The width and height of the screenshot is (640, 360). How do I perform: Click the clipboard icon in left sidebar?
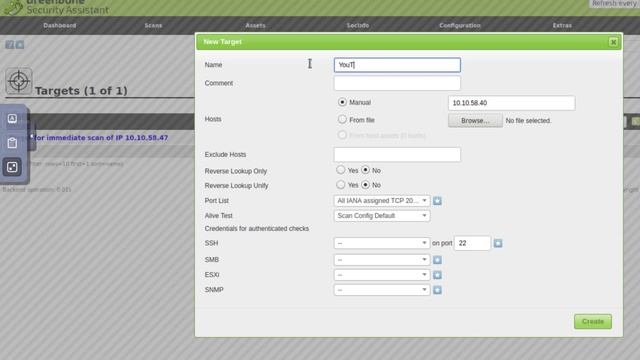pos(12,143)
